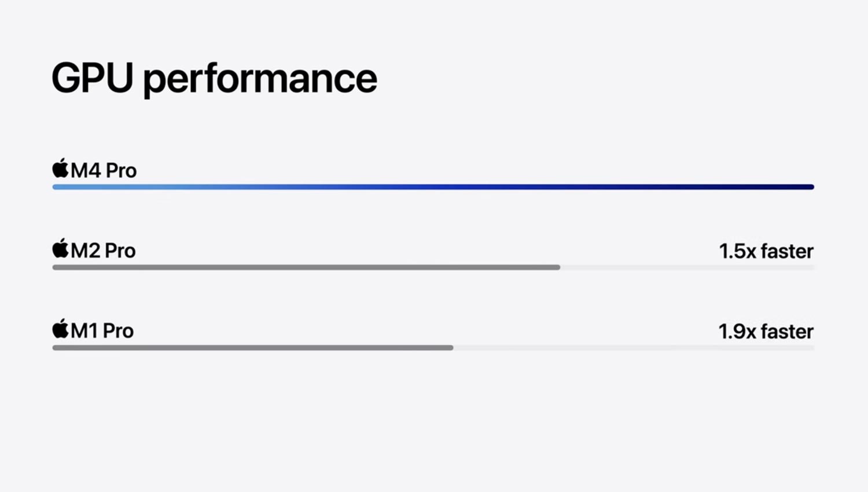This screenshot has height=492, width=868.
Task: Click the Apple logo beside M4 Pro
Action: click(x=60, y=168)
